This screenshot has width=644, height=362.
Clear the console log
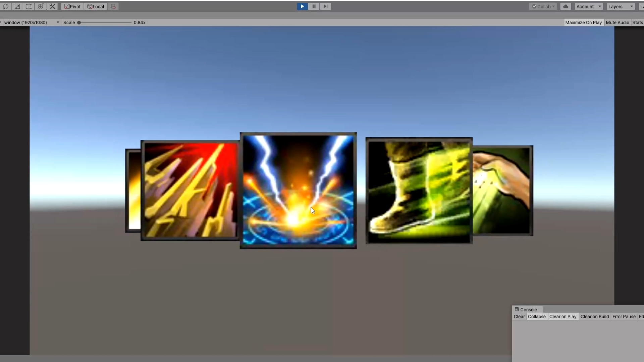[519, 316]
